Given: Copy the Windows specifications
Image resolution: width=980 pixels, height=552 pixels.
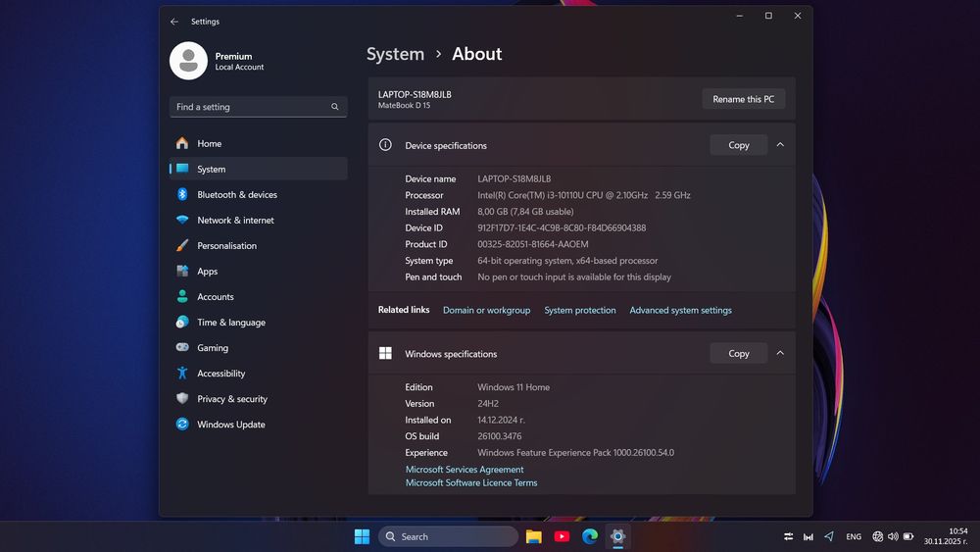Looking at the screenshot, I should pyautogui.click(x=738, y=353).
